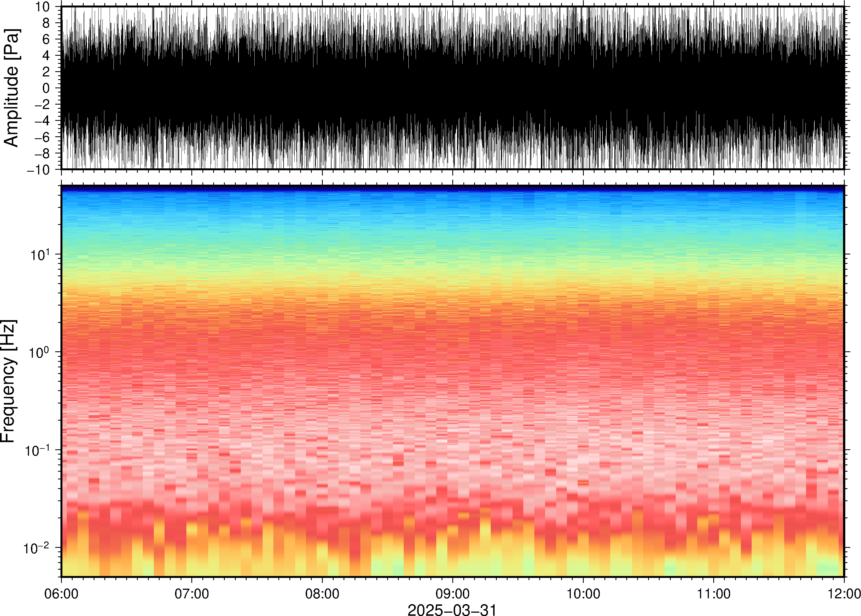
Task: Click the 2025-03-31 date label
Action: (x=452, y=610)
